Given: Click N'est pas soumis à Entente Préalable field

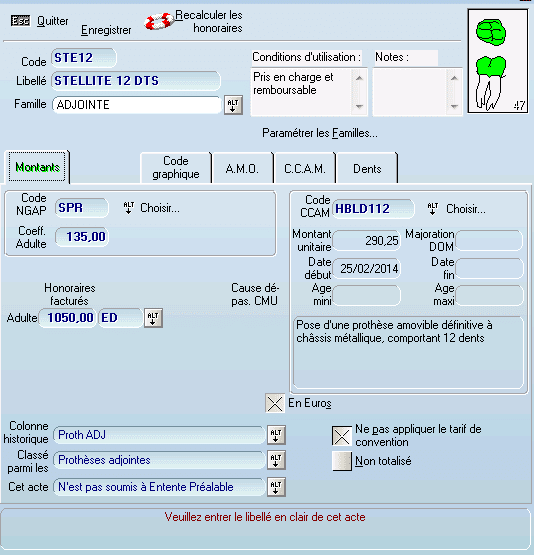Looking at the screenshot, I should click(159, 487).
